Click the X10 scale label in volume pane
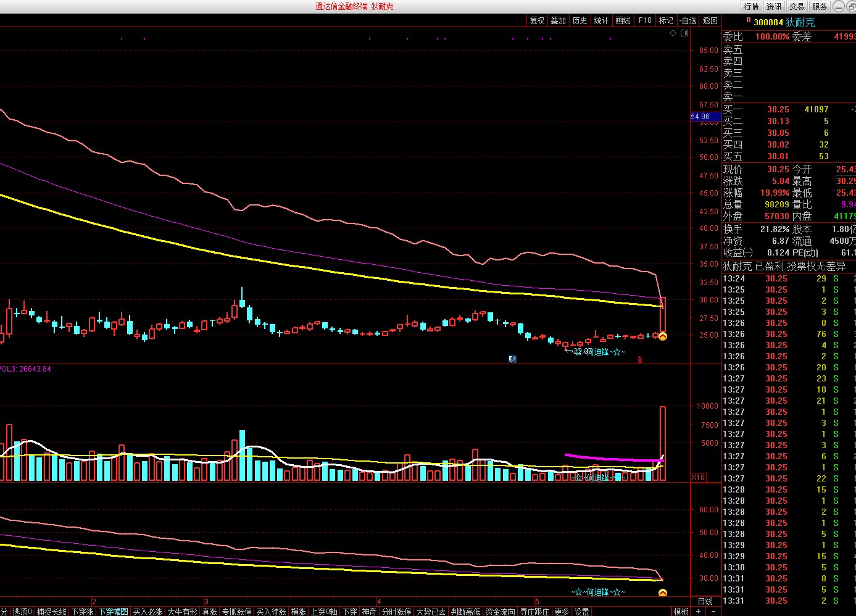Viewport: 856px width, 616px height. coord(698,478)
